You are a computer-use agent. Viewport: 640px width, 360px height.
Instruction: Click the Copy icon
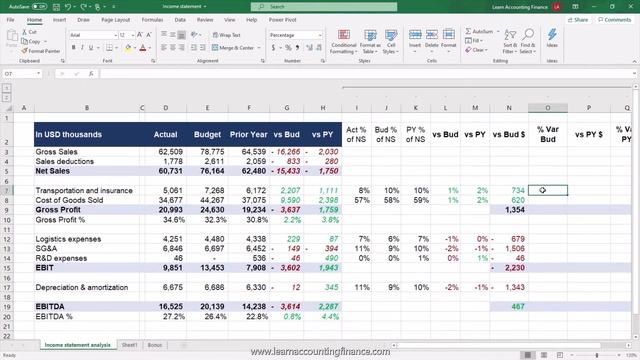coord(24,41)
